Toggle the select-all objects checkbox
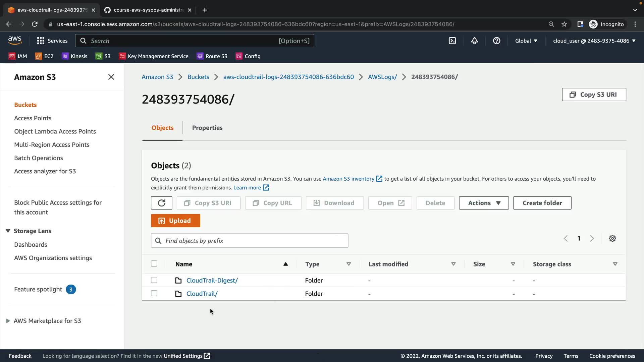The height and width of the screenshot is (362, 644). pos(154,264)
